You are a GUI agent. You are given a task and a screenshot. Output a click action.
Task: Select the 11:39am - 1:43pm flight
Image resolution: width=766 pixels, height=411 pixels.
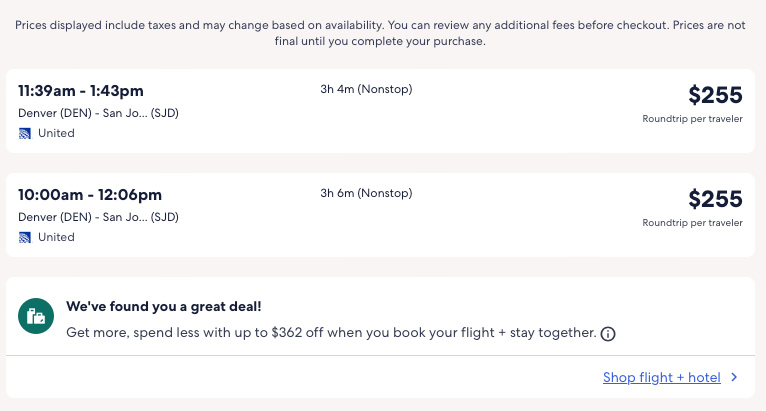coord(81,90)
